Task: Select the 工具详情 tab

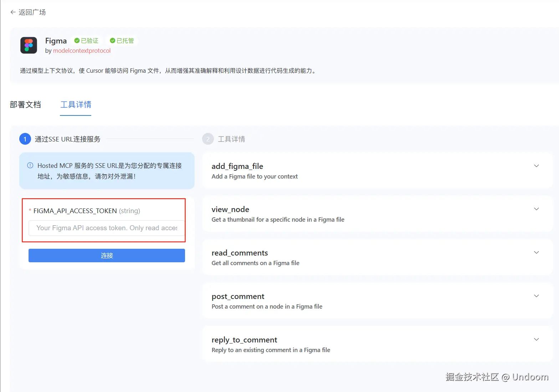Action: click(76, 104)
